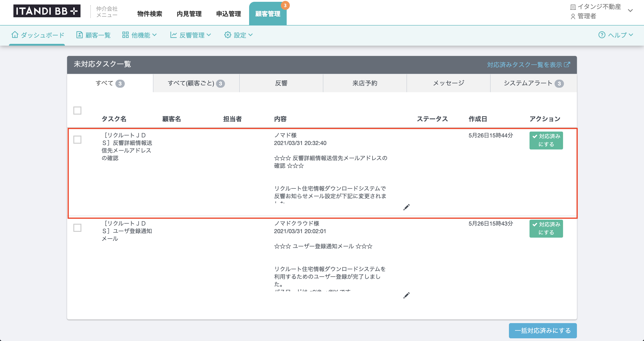Check the 反響詳細情報送信先メールアドレスの確認 task checkbox
This screenshot has width=644, height=341.
coord(77,140)
